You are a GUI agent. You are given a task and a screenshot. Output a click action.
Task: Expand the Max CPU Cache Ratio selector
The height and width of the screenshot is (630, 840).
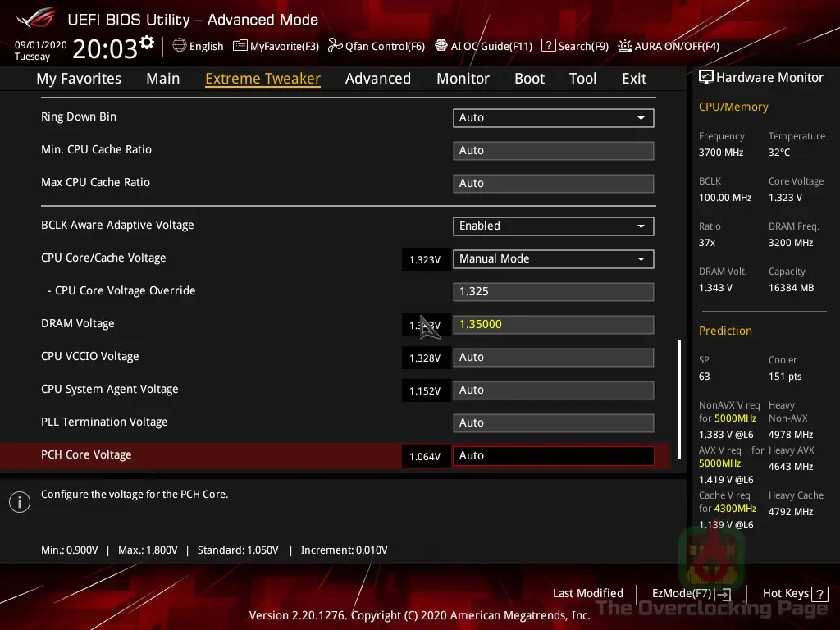[x=553, y=183]
